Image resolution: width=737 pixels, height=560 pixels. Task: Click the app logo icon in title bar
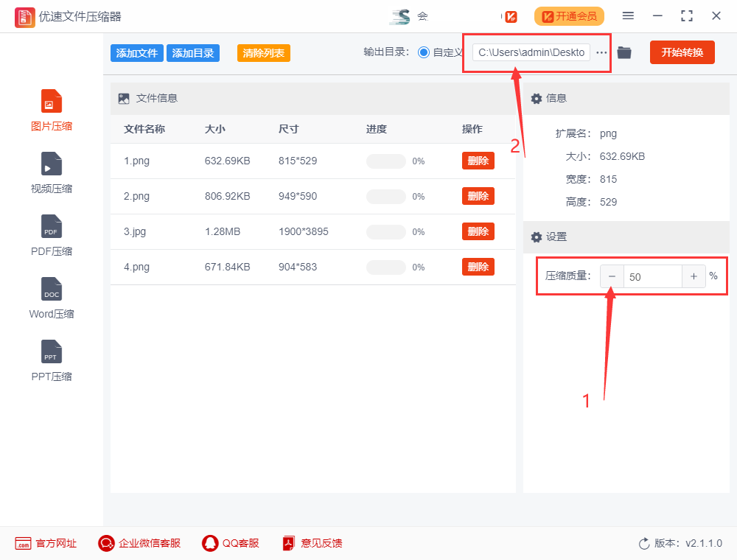24,17
